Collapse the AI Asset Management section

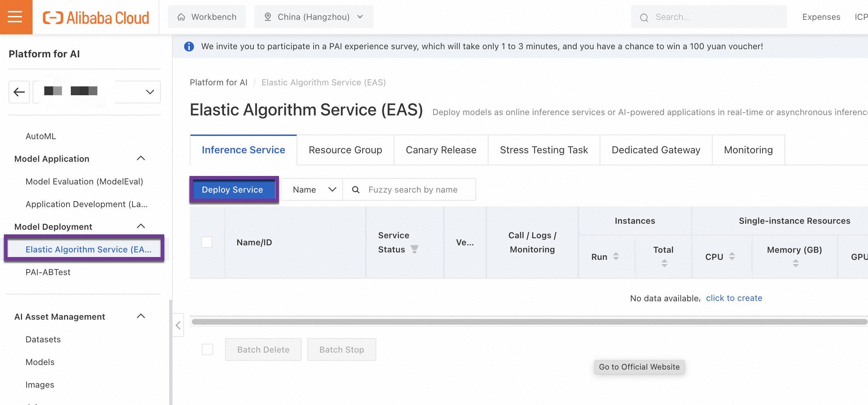pyautogui.click(x=141, y=316)
